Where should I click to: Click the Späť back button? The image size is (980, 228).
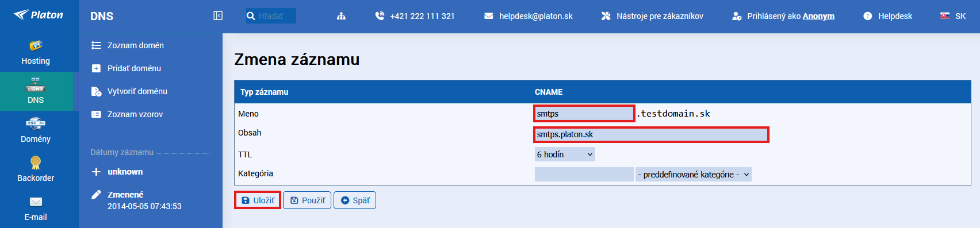click(x=355, y=200)
